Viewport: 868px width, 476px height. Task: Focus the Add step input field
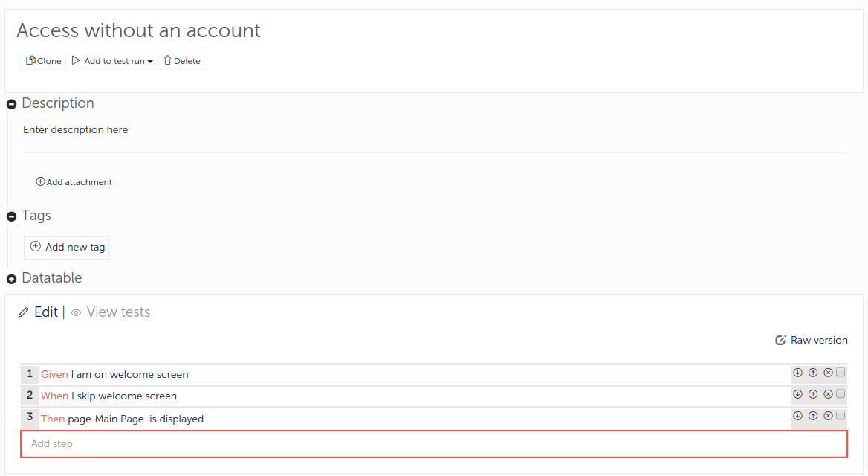[x=434, y=444]
